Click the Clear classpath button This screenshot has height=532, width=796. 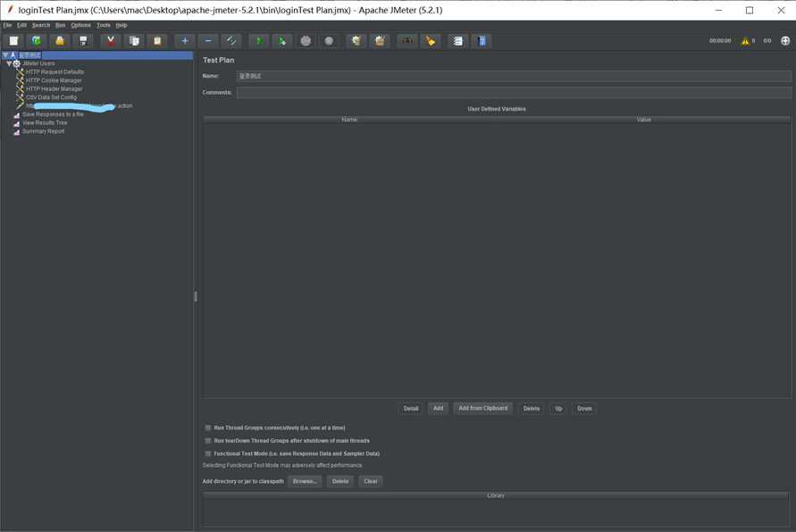[371, 481]
